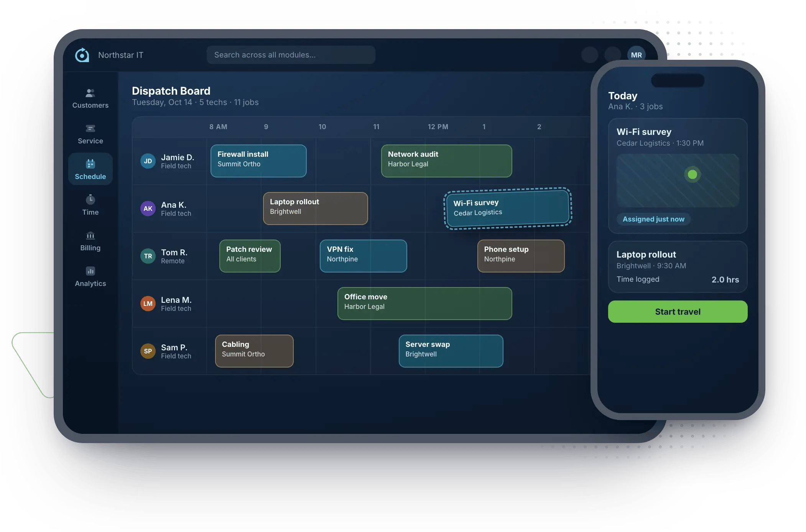The image size is (806, 532).
Task: Click the 'Tuesday, Oct 14 · 5 techs · 11 jobs' subtitle
Action: coord(195,102)
